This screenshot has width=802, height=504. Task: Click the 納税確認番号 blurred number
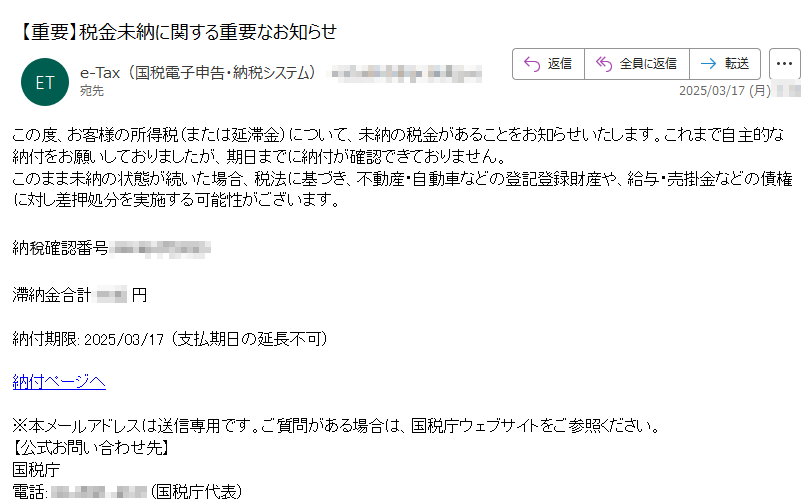(160, 249)
